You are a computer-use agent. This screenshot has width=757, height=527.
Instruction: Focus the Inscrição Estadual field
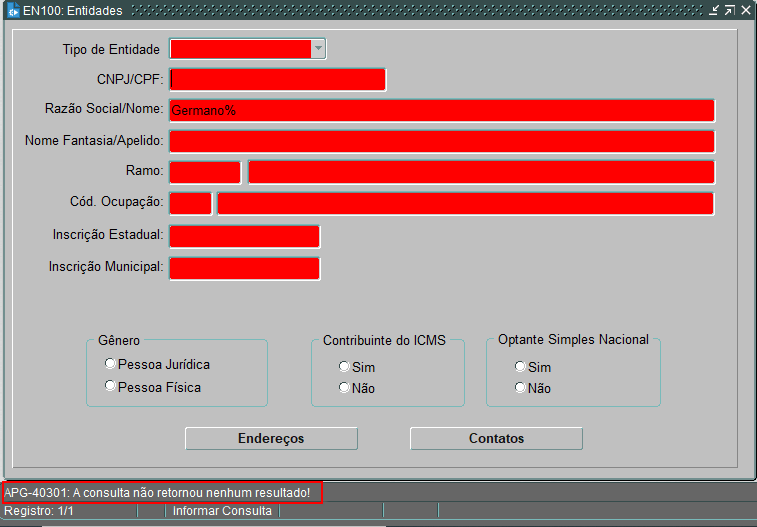(x=244, y=236)
